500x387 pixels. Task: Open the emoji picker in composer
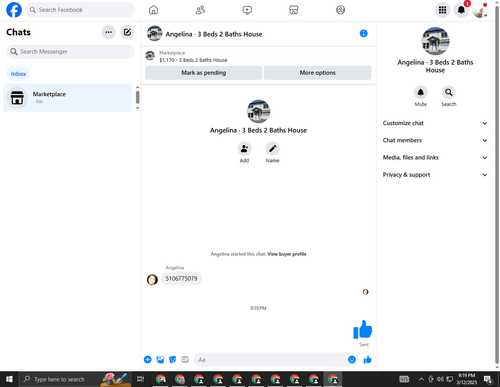click(352, 359)
